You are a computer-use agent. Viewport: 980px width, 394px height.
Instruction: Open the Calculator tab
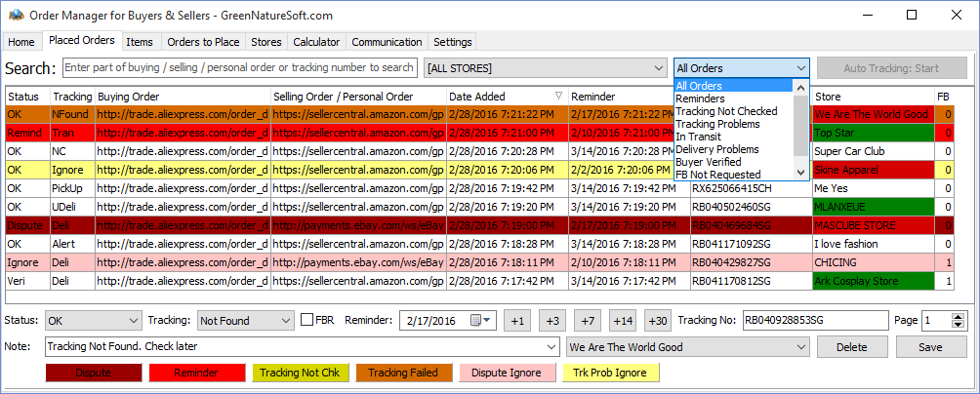316,42
